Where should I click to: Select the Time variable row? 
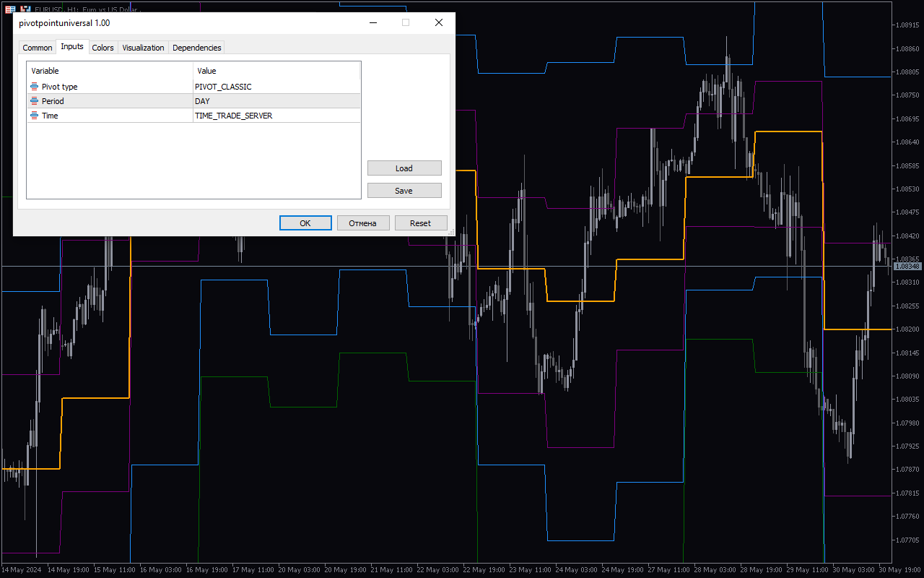193,116
